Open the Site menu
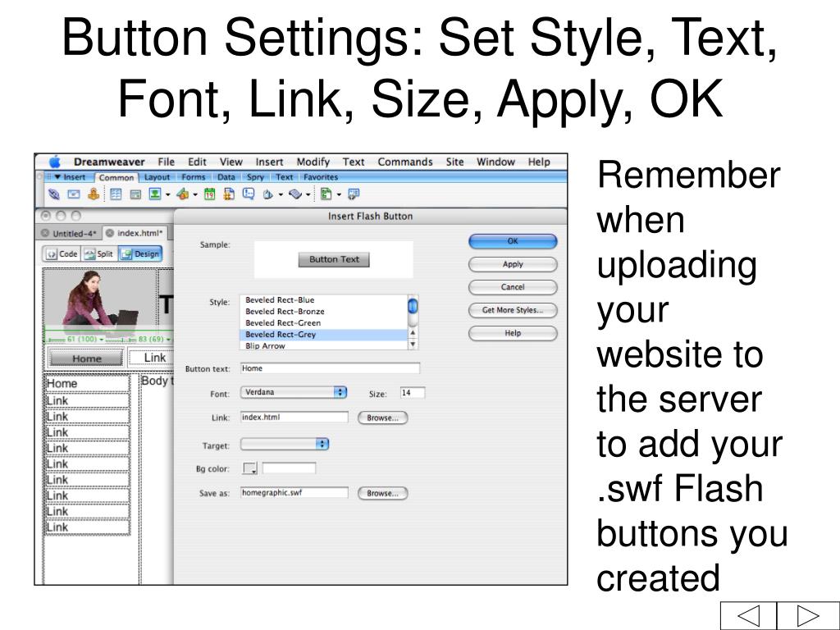The height and width of the screenshot is (630, 840). tap(454, 162)
